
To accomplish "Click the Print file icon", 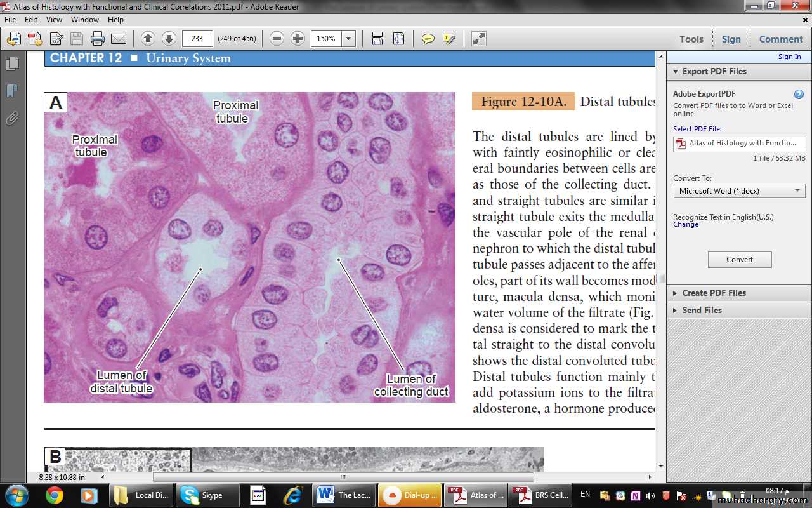I will coord(97,39).
